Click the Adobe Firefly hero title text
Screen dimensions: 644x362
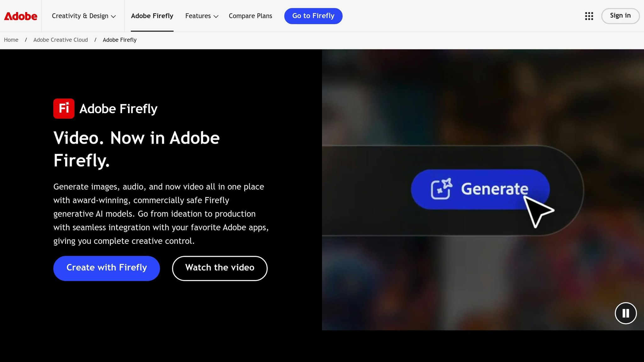click(x=118, y=109)
